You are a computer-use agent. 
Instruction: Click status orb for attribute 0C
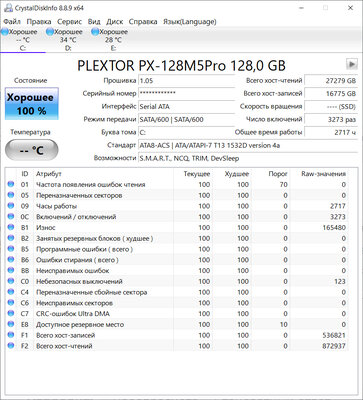(11, 216)
